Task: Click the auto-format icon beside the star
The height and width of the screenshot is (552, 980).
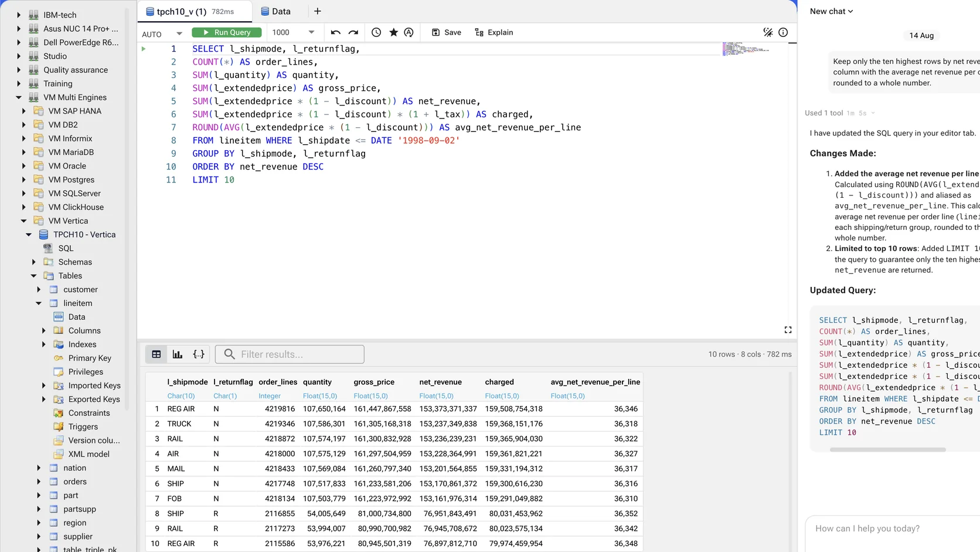Action: click(409, 32)
